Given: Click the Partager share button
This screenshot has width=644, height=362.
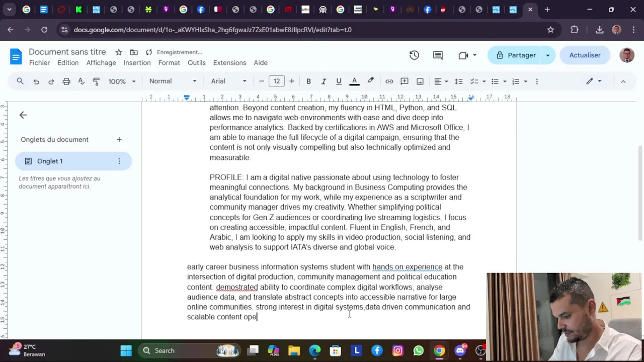Looking at the screenshot, I should click(515, 55).
